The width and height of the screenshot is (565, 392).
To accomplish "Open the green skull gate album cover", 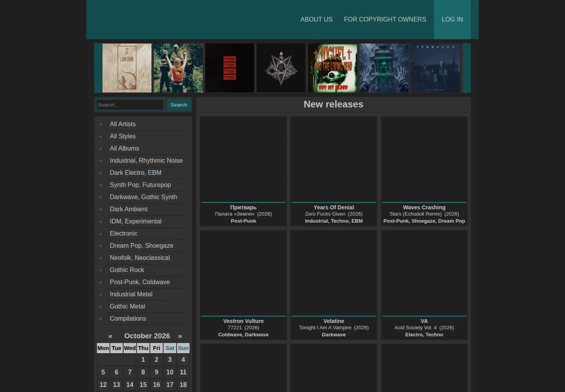I will (x=384, y=68).
